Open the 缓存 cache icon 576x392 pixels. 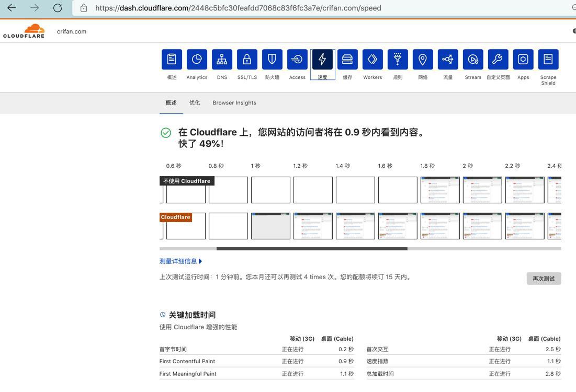pyautogui.click(x=347, y=59)
